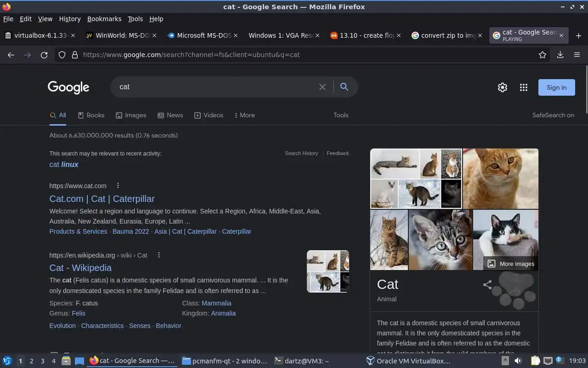Click the show desktop panel icon
This screenshot has height=368, width=588.
click(x=79, y=361)
